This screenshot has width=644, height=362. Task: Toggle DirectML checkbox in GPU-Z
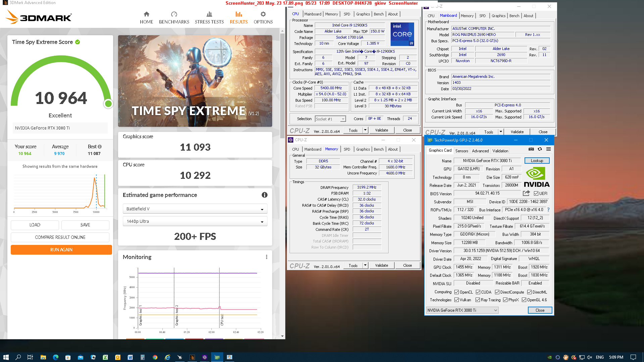[x=529, y=292]
